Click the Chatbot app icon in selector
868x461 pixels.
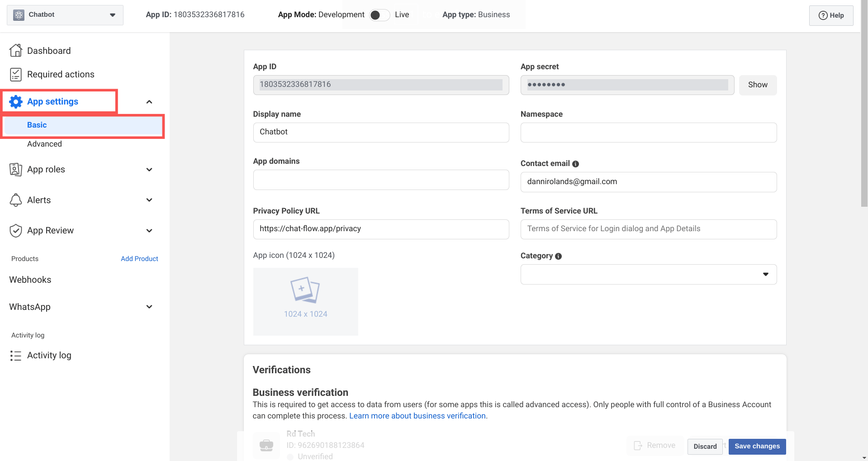(19, 15)
